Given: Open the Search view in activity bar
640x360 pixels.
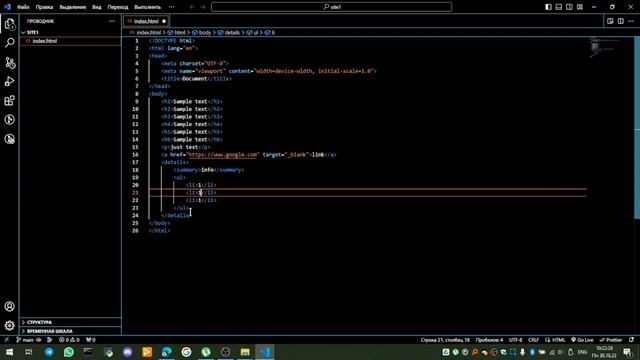Looking at the screenshot, I should [9, 43].
